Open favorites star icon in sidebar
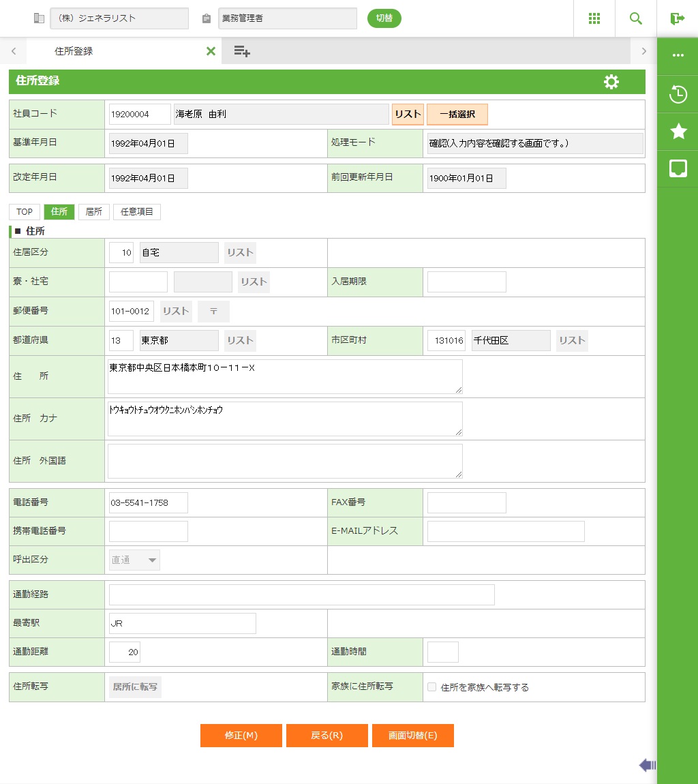 (x=678, y=132)
